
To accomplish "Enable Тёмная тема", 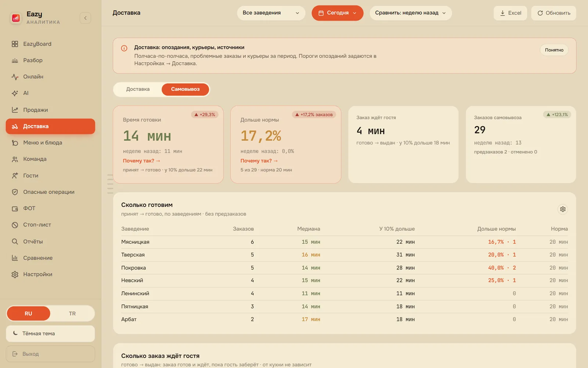I will point(50,333).
